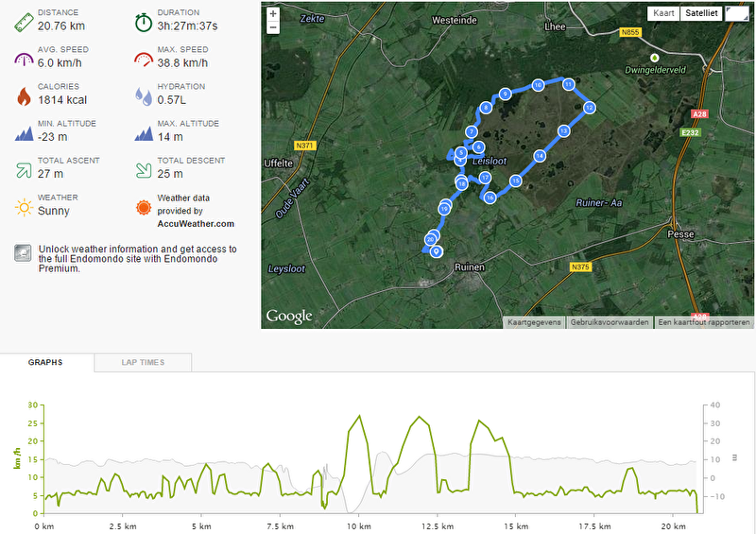Click the calories flame icon
The height and width of the screenshot is (534, 756).
click(24, 96)
